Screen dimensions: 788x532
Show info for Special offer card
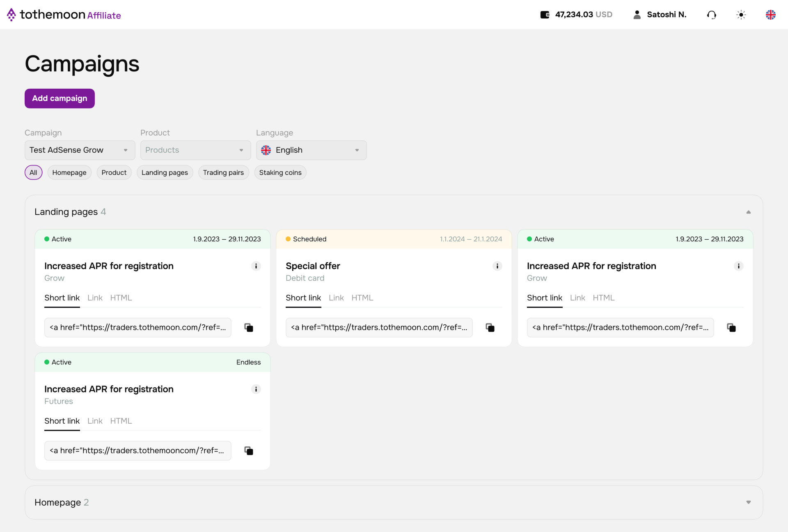(x=497, y=266)
